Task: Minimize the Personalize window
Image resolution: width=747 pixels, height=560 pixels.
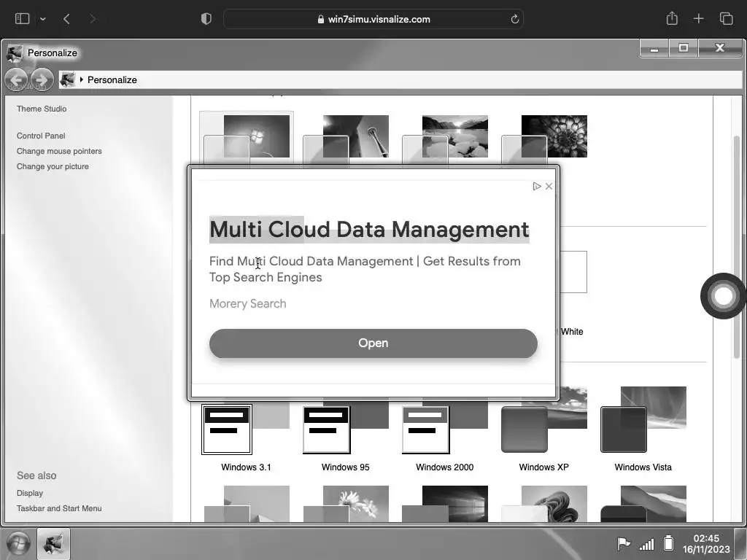Action: tap(654, 47)
